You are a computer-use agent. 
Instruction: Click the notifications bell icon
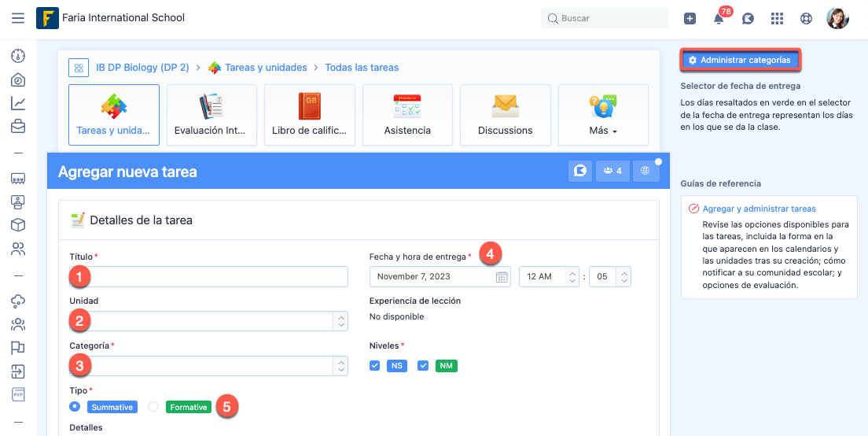[x=719, y=19]
